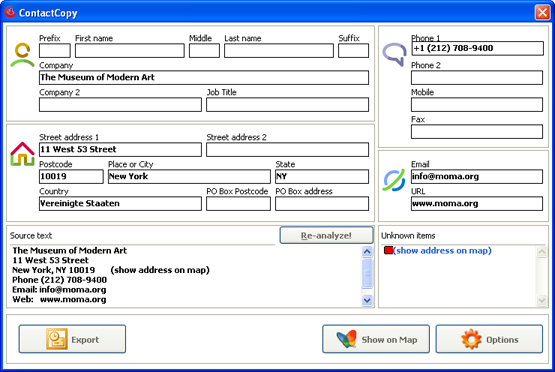Click into the Company 2 field
Screen dimensions: 555x372
click(120, 105)
